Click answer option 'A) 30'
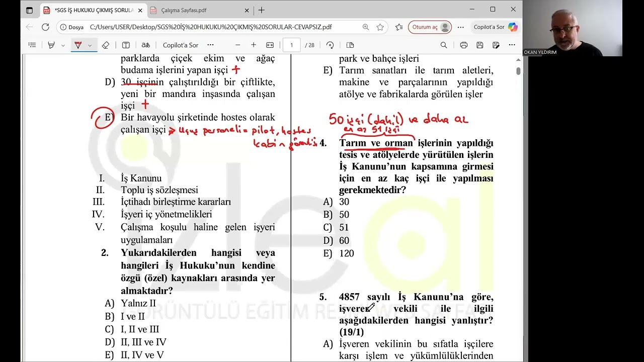 [336, 202]
